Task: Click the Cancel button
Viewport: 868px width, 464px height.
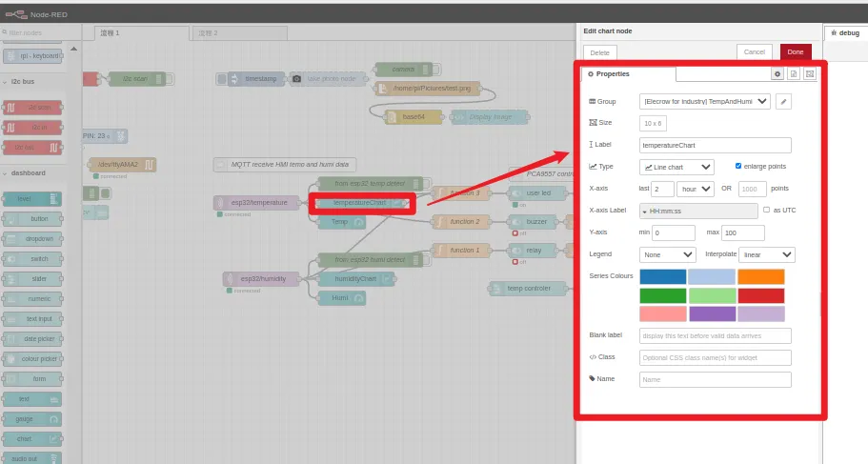Action: [x=754, y=51]
